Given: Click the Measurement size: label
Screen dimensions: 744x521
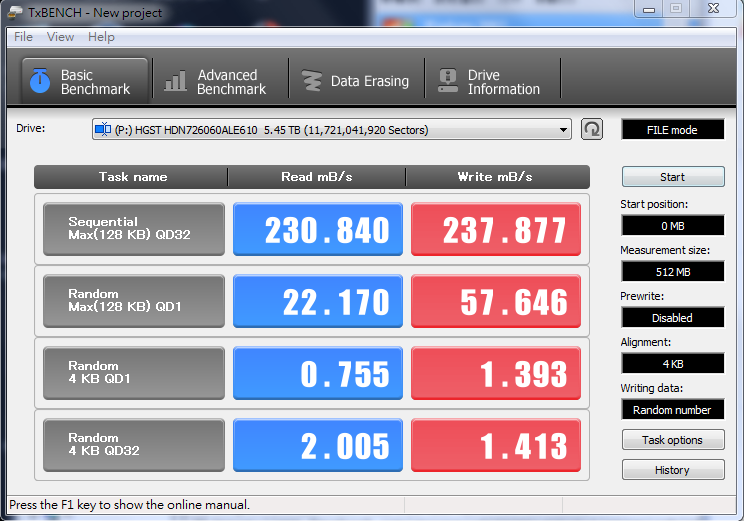Looking at the screenshot, I should pyautogui.click(x=665, y=250).
